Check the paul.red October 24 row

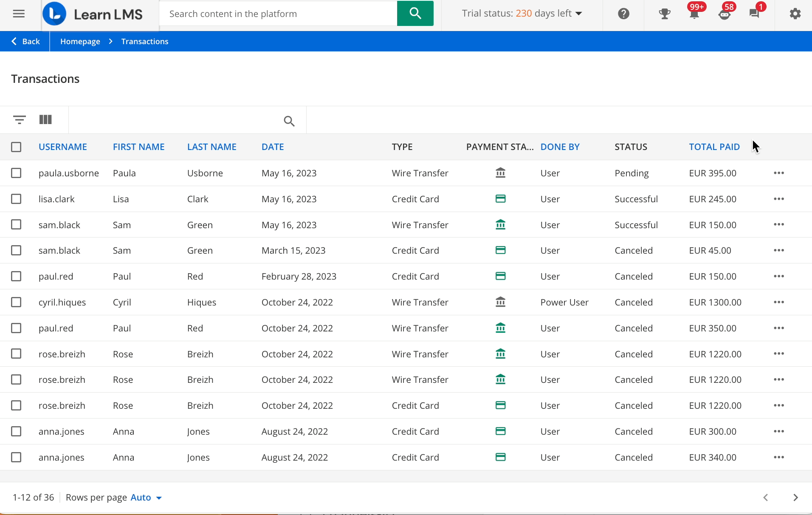pyautogui.click(x=16, y=328)
